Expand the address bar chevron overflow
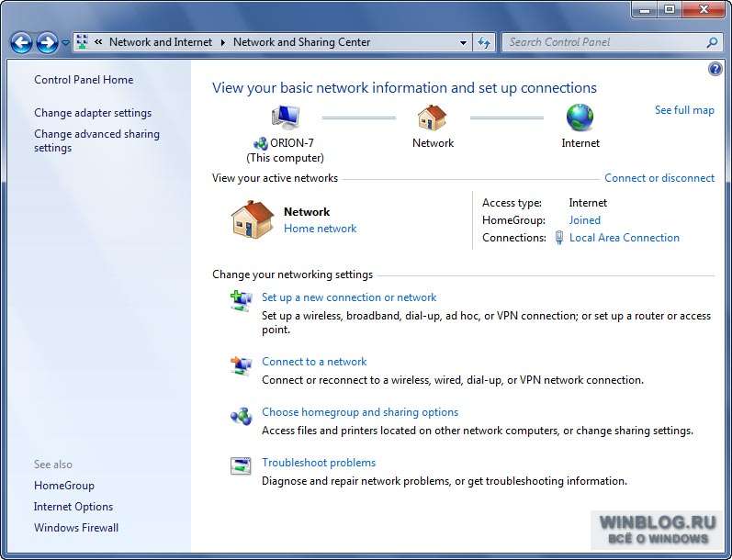The image size is (732, 560). point(98,42)
